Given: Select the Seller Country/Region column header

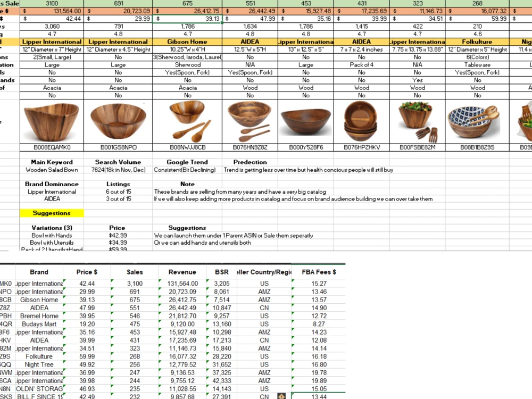Looking at the screenshot, I should click(x=264, y=272).
